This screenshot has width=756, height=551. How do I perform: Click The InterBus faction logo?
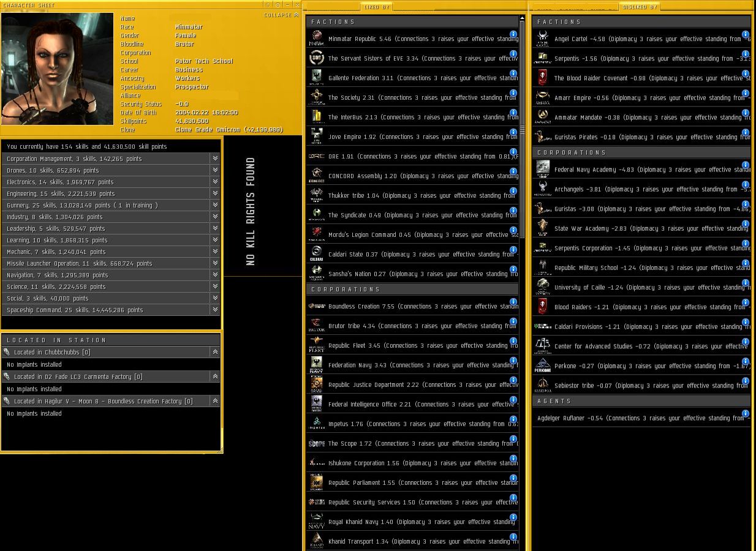pos(316,117)
